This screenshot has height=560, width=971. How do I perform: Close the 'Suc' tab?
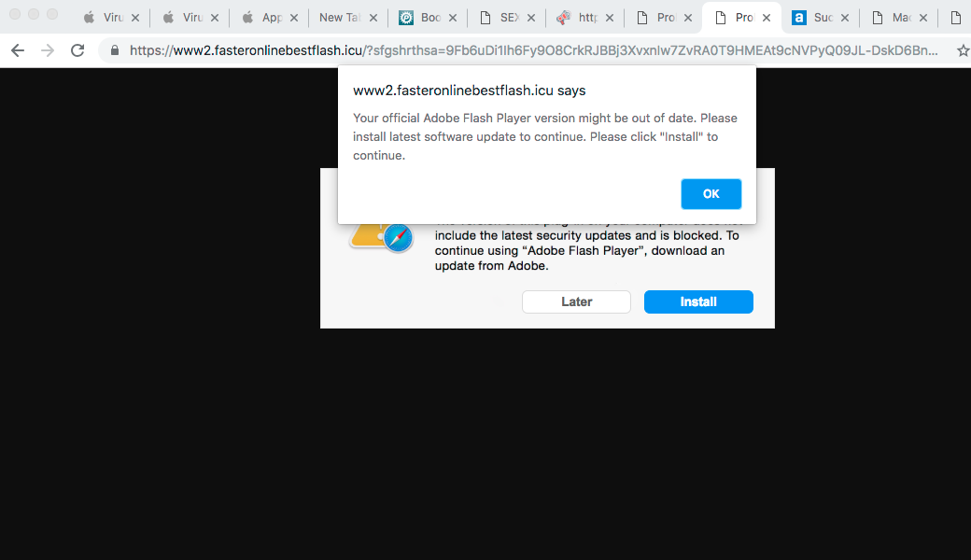click(845, 18)
